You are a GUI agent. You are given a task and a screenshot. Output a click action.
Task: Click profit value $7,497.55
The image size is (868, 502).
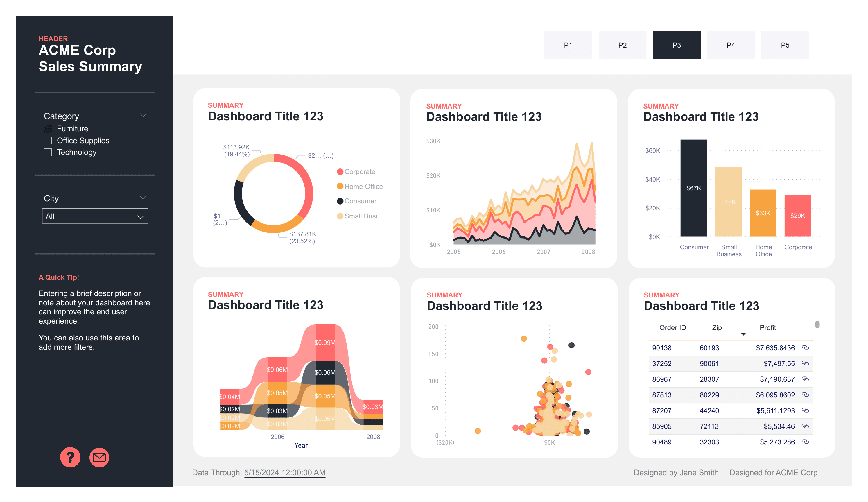pyautogui.click(x=779, y=363)
